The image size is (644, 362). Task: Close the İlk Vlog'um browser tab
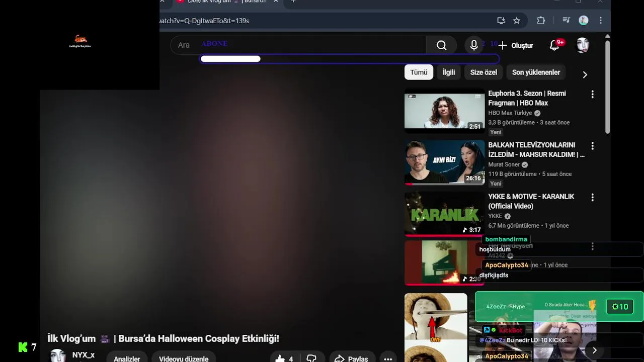276,2
